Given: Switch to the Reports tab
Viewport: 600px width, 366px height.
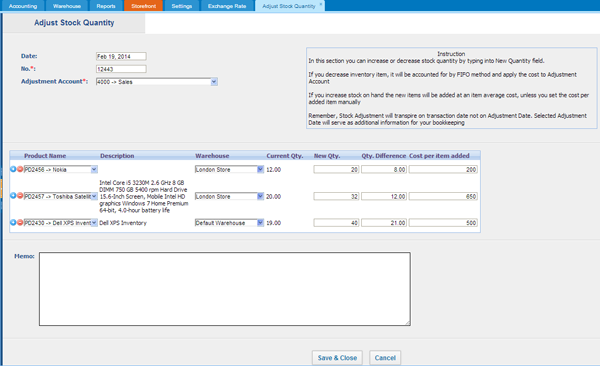Looking at the screenshot, I should 106,6.
